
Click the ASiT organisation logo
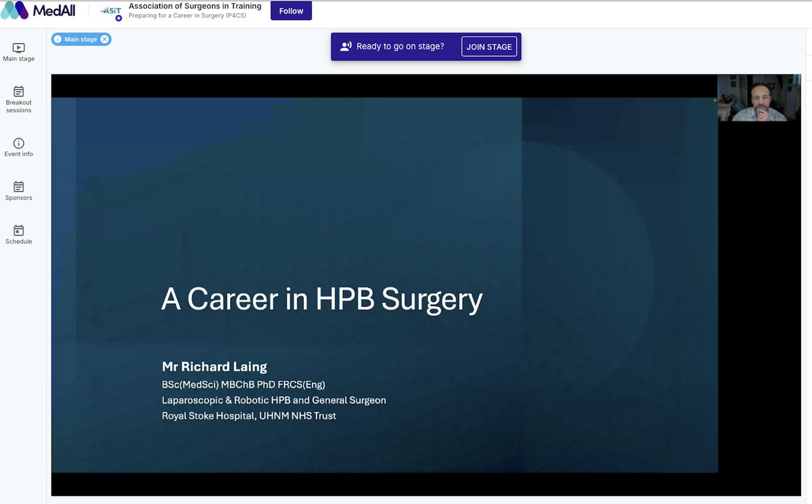tap(111, 12)
